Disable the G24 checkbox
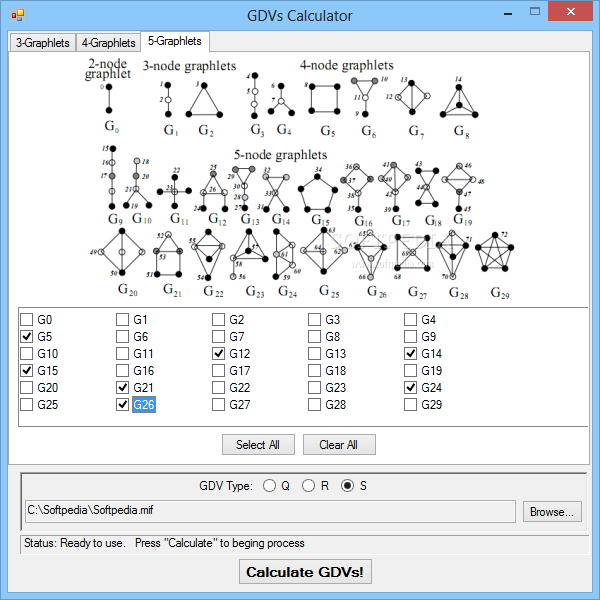The width and height of the screenshot is (600, 600). tap(411, 388)
